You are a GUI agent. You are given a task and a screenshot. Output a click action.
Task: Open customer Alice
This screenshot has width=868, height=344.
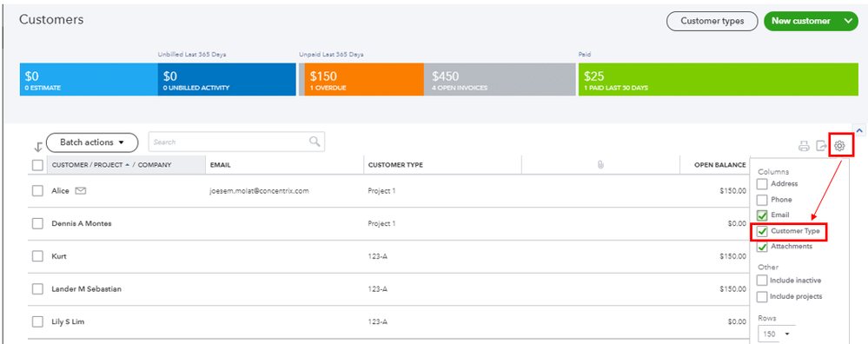point(60,191)
